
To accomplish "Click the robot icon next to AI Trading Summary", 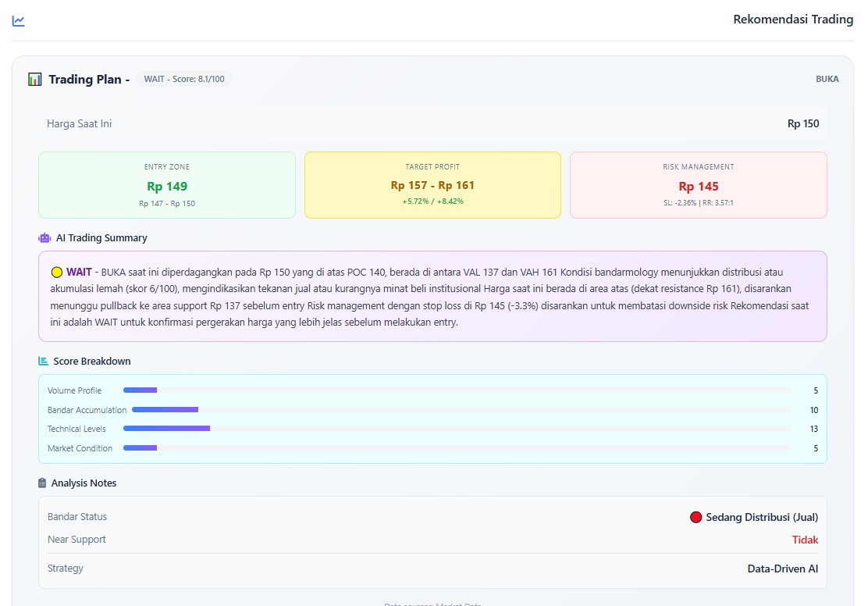I will 44,237.
